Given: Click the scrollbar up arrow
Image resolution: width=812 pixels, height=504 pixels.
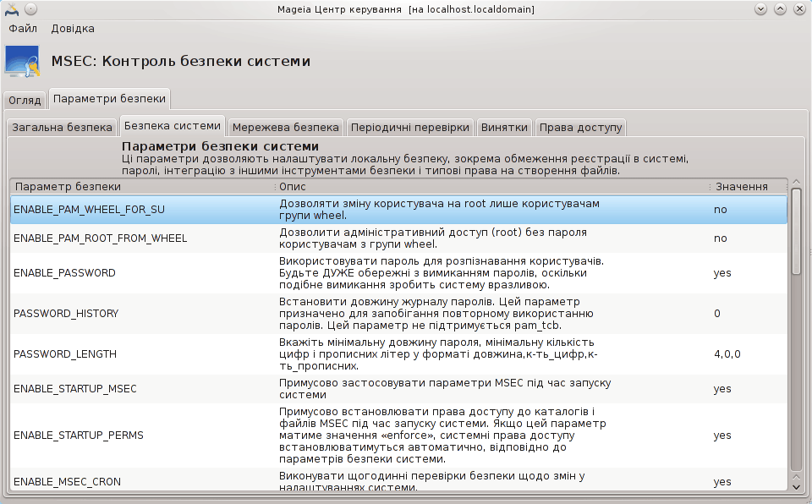Looking at the screenshot, I should pos(797,183).
